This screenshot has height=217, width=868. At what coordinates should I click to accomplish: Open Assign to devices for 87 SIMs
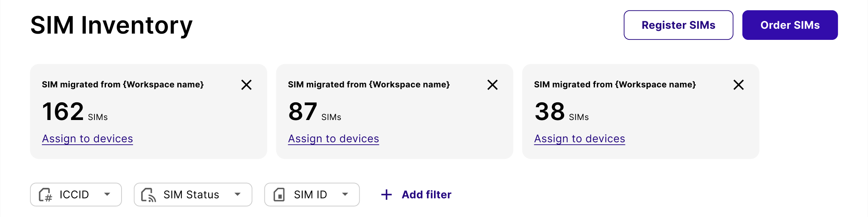pos(333,139)
